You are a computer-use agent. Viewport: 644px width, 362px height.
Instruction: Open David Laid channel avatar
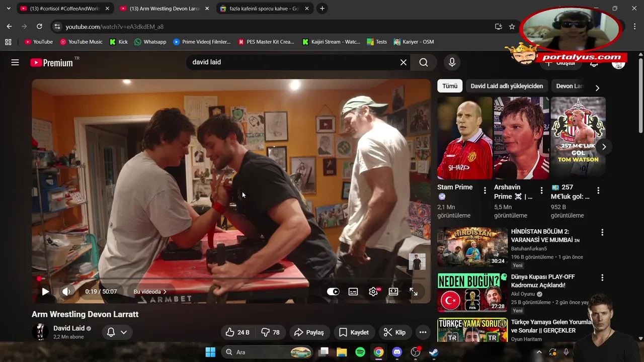click(x=40, y=332)
